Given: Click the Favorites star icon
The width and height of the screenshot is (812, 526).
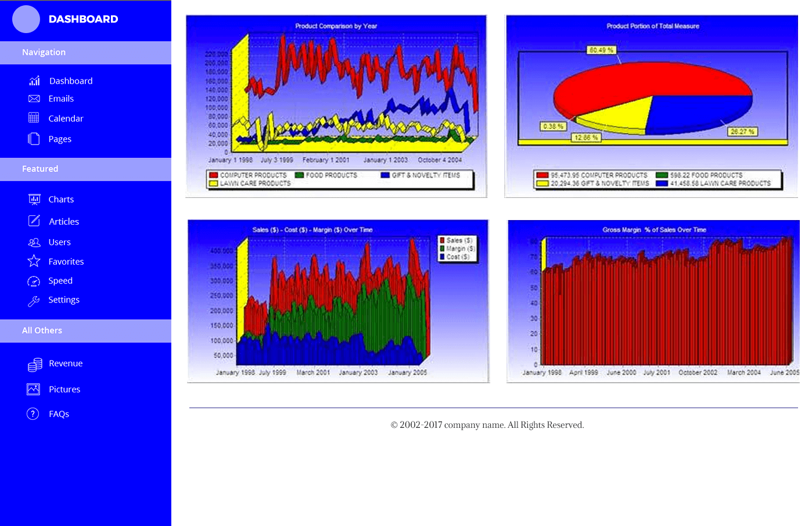Looking at the screenshot, I should [34, 261].
